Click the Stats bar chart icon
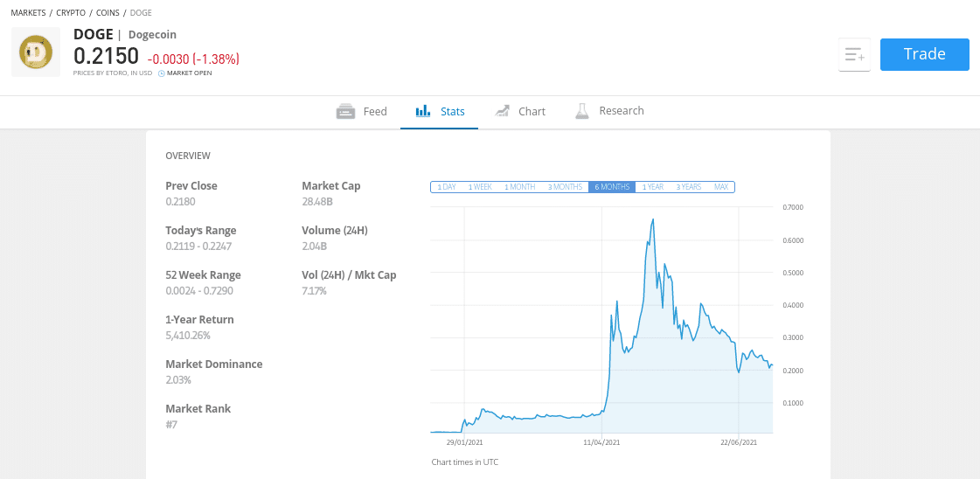 click(423, 111)
